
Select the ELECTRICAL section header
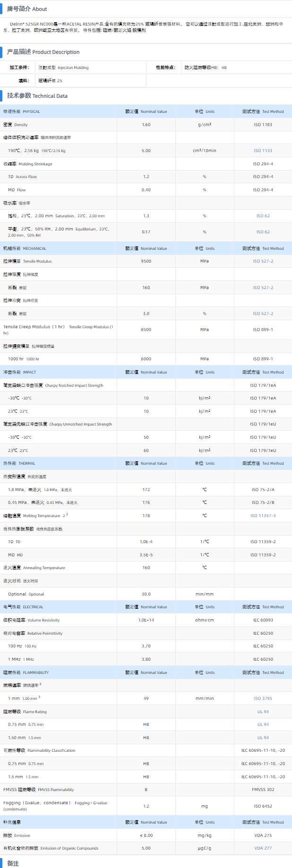pos(23,607)
